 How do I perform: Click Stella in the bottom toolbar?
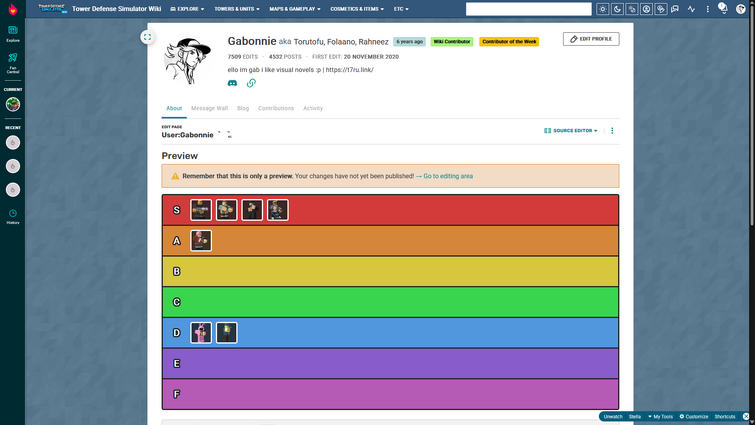pyautogui.click(x=635, y=416)
